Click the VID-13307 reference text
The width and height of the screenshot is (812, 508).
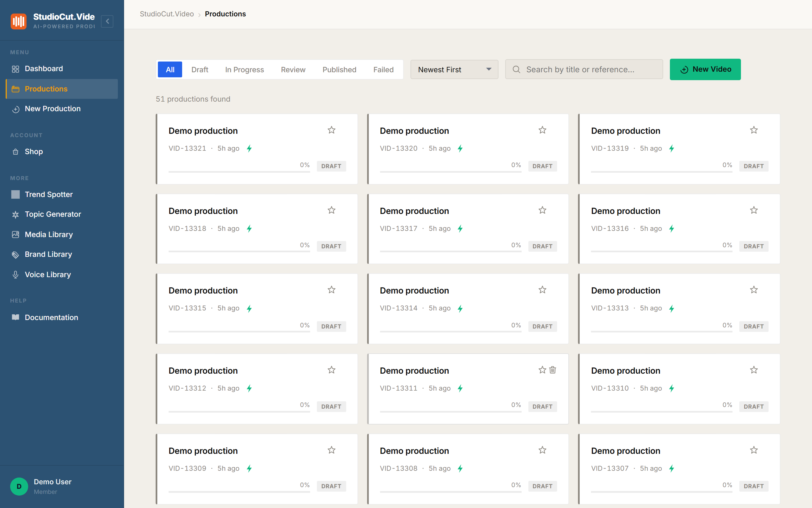610,468
